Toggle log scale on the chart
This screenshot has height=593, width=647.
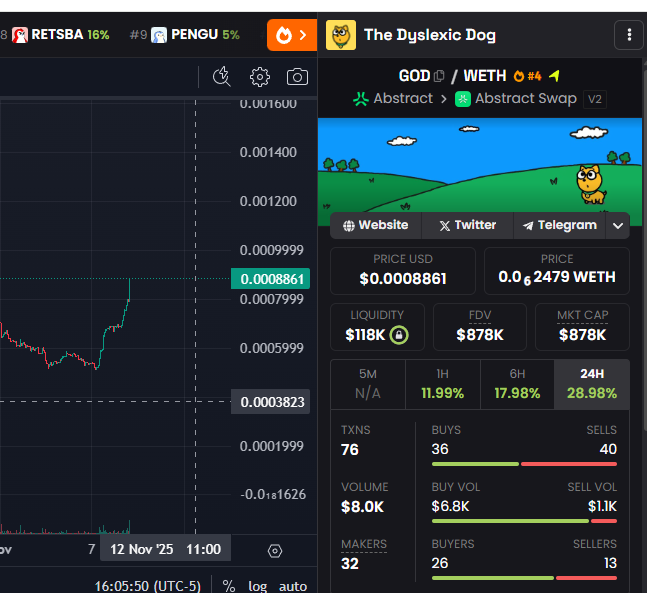(x=257, y=586)
